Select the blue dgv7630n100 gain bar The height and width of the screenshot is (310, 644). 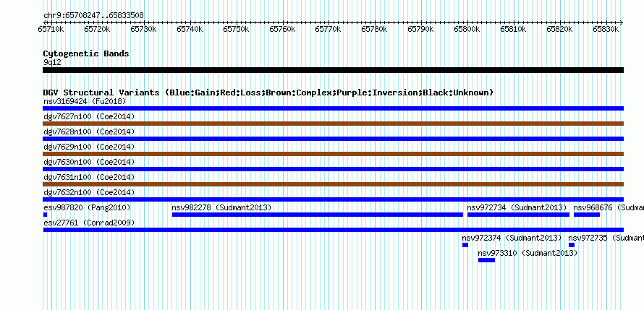coord(333,169)
